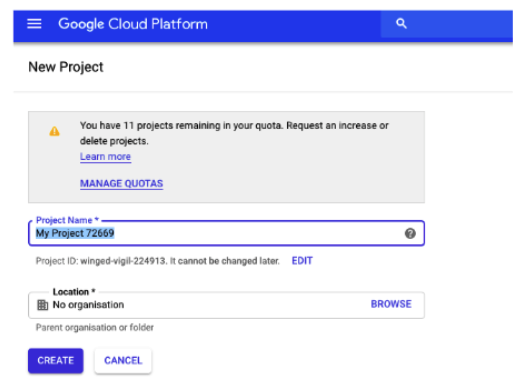Create the new project
The height and width of the screenshot is (392, 529).
pos(56,361)
